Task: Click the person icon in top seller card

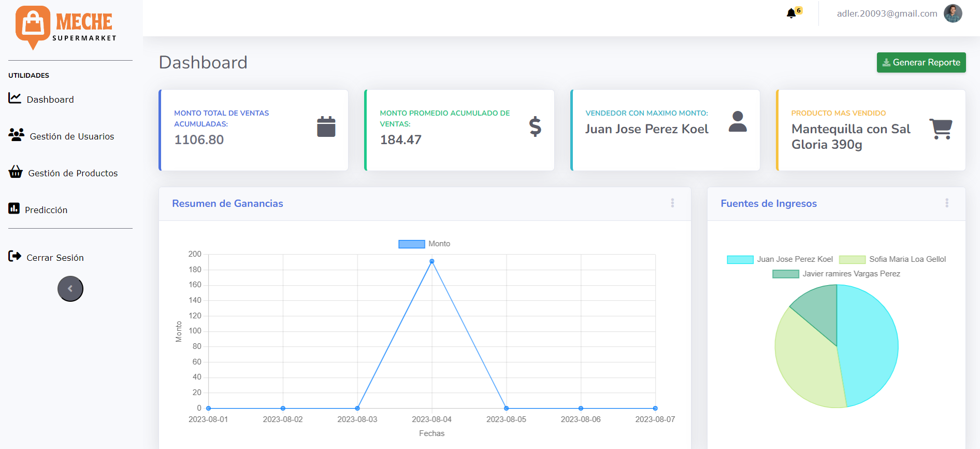Action: (738, 122)
